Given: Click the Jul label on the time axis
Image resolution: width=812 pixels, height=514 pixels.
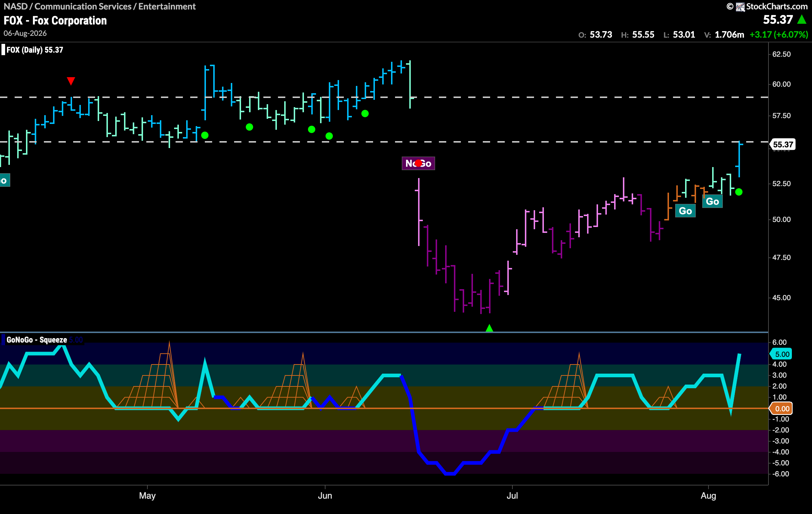Looking at the screenshot, I should pos(512,496).
